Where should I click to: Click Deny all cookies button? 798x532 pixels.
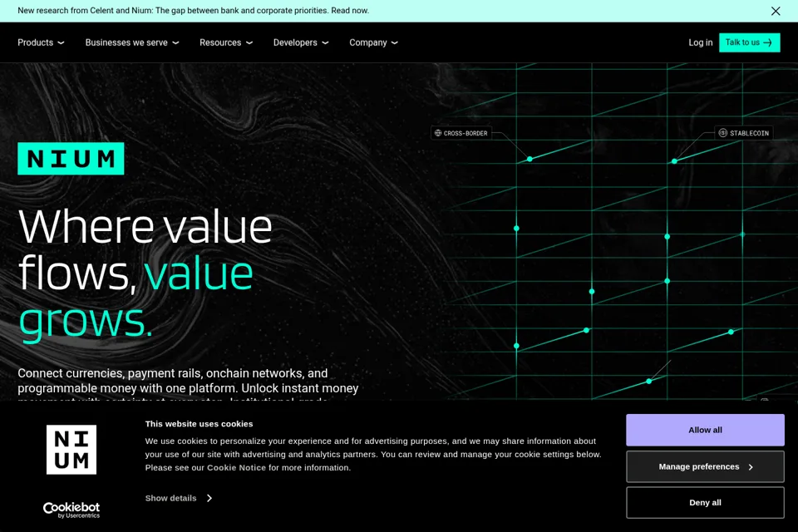[705, 502]
